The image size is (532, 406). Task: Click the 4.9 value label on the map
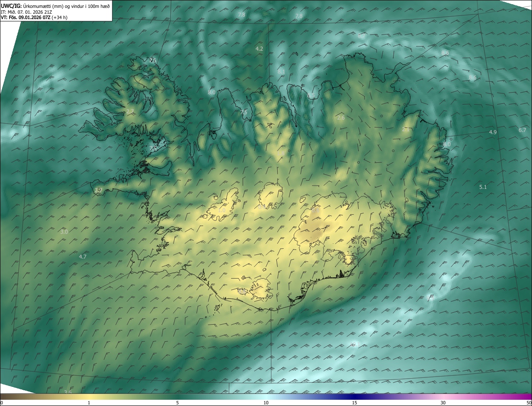coord(493,132)
